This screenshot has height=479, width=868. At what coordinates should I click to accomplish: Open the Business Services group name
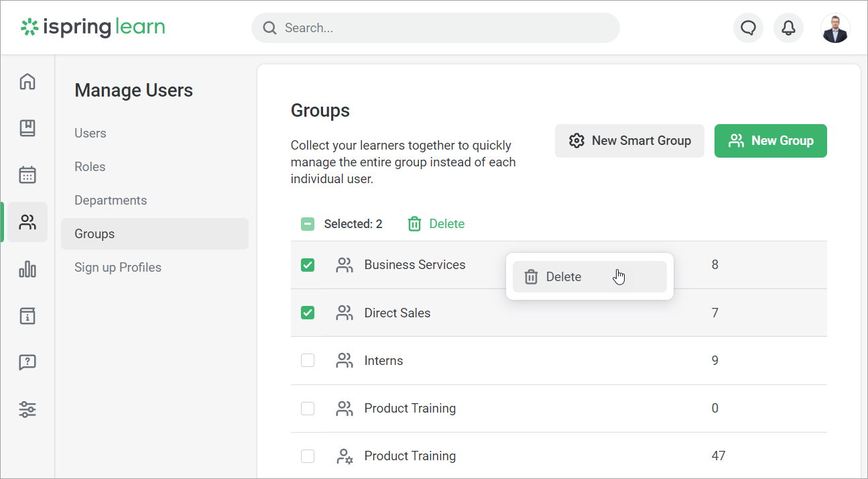pos(415,265)
